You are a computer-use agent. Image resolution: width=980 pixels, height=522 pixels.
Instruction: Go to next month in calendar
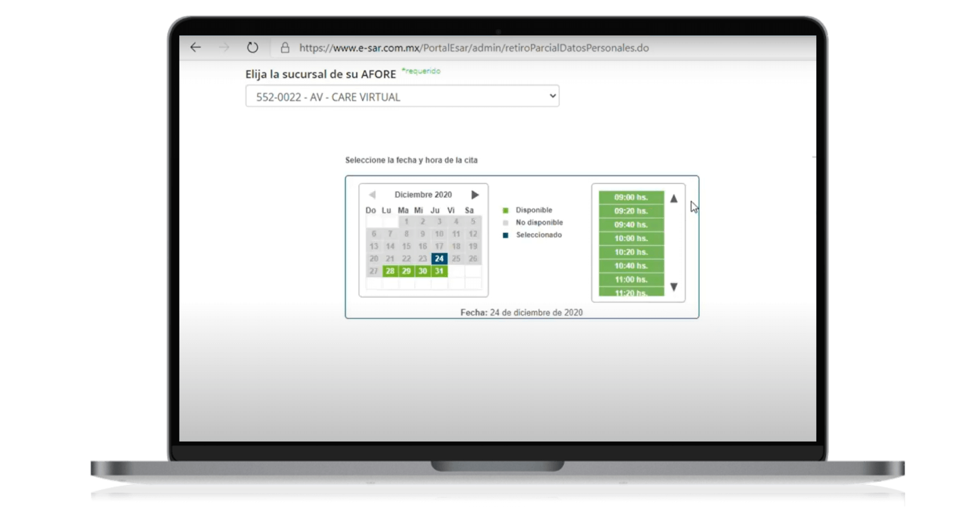[x=475, y=195]
